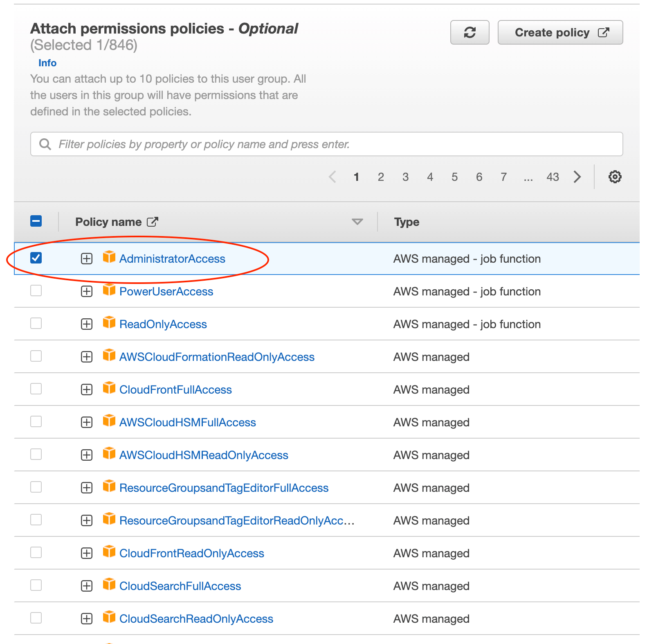This screenshot has height=644, width=665.
Task: Open the PowerUserAccess policy link
Action: (166, 291)
